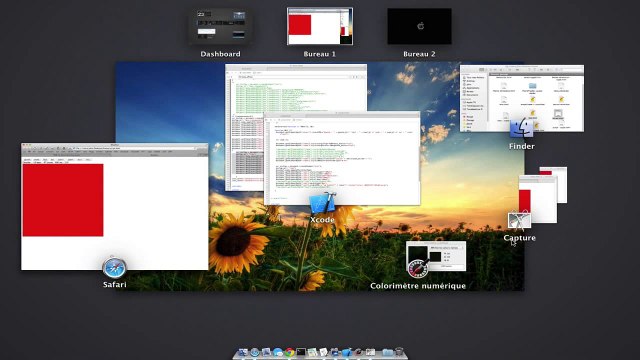640x360 pixels.
Task: Click the Xcode hammer icon in Mission Control
Action: (322, 204)
